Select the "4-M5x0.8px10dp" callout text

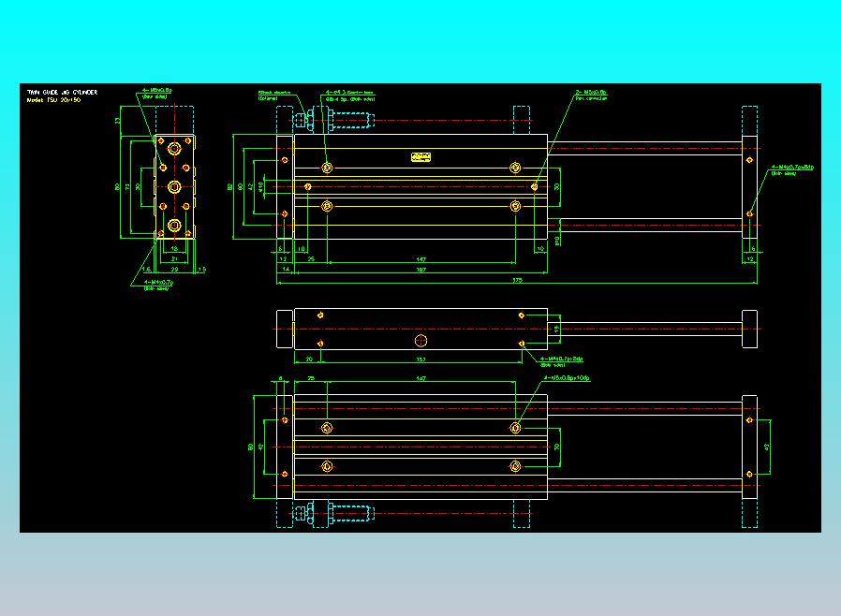click(567, 378)
